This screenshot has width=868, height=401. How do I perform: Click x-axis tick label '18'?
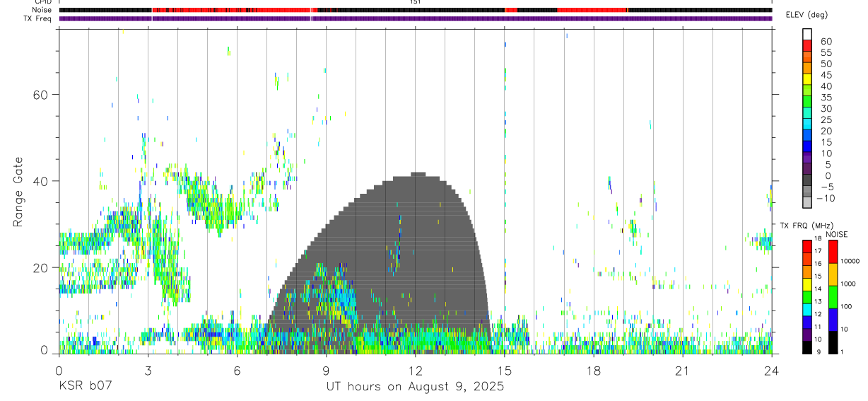(594, 370)
